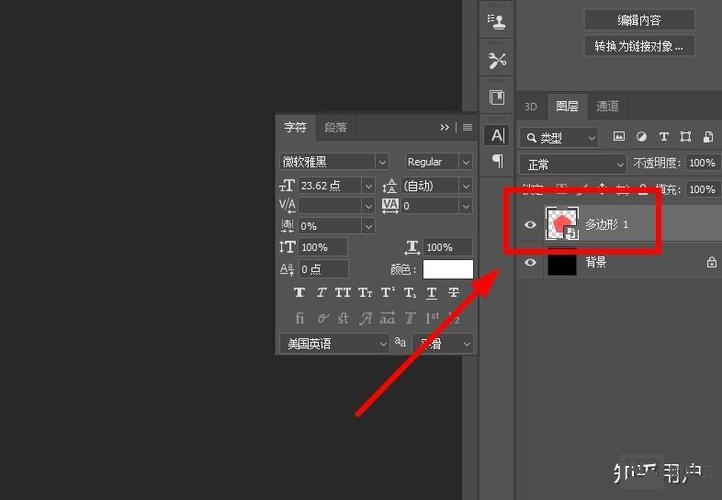This screenshot has width=722, height=500.
Task: Open the Clone Source panel icon
Action: [x=497, y=21]
